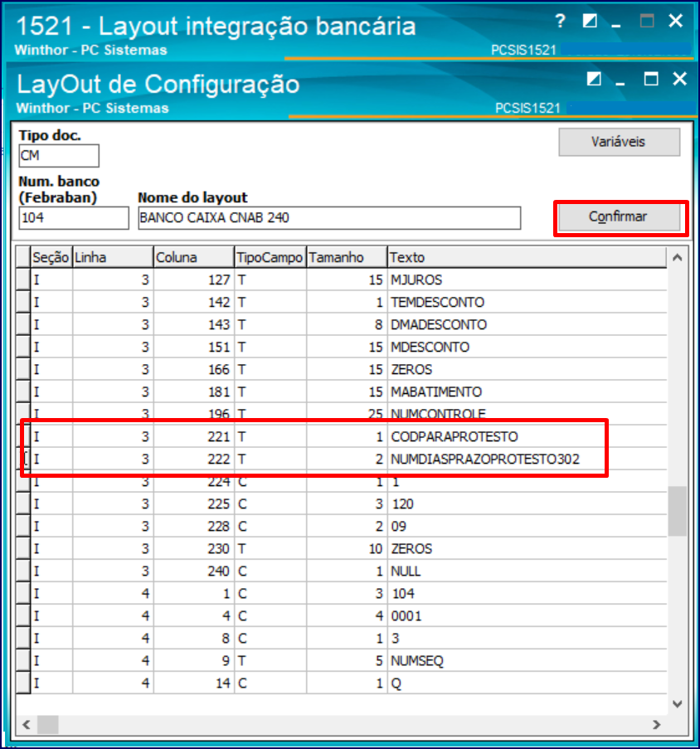The height and width of the screenshot is (749, 700).
Task: Click the restore icon in the 1521 title bar
Action: click(590, 21)
